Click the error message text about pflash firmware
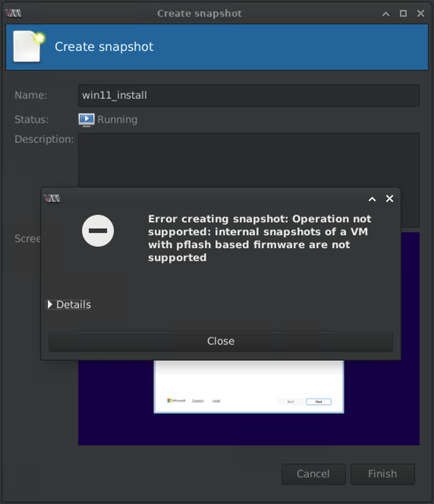Image resolution: width=434 pixels, height=504 pixels. click(x=259, y=238)
